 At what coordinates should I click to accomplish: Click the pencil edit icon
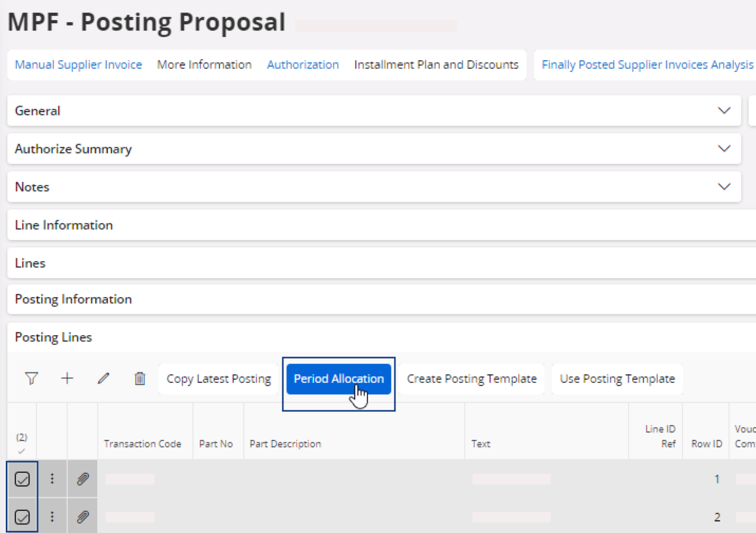pyautogui.click(x=104, y=379)
